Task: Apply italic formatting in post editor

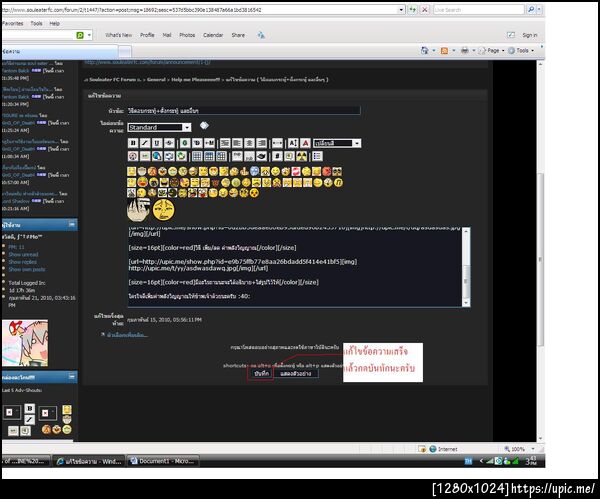Action: pos(145,143)
